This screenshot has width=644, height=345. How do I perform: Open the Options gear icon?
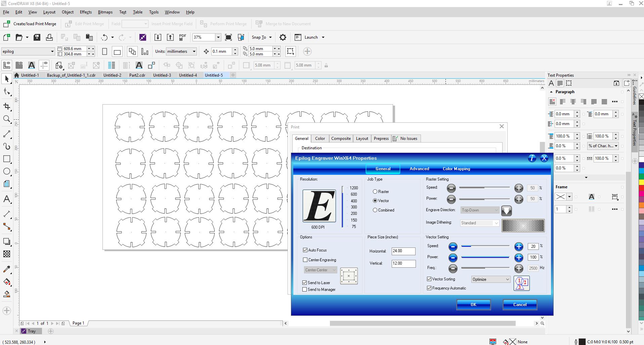coord(283,37)
